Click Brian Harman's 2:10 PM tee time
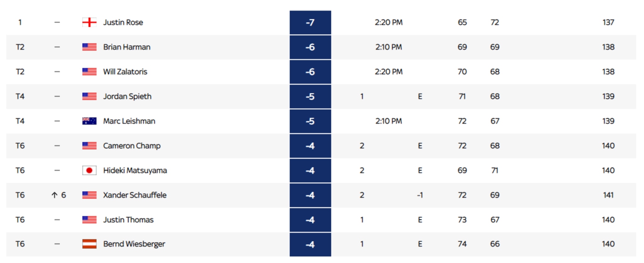The image size is (644, 263). [388, 47]
